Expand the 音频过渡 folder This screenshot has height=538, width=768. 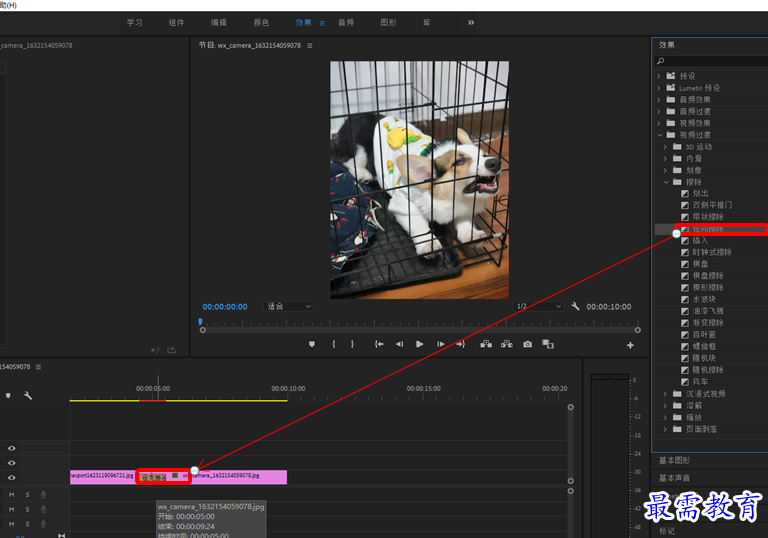pos(659,112)
